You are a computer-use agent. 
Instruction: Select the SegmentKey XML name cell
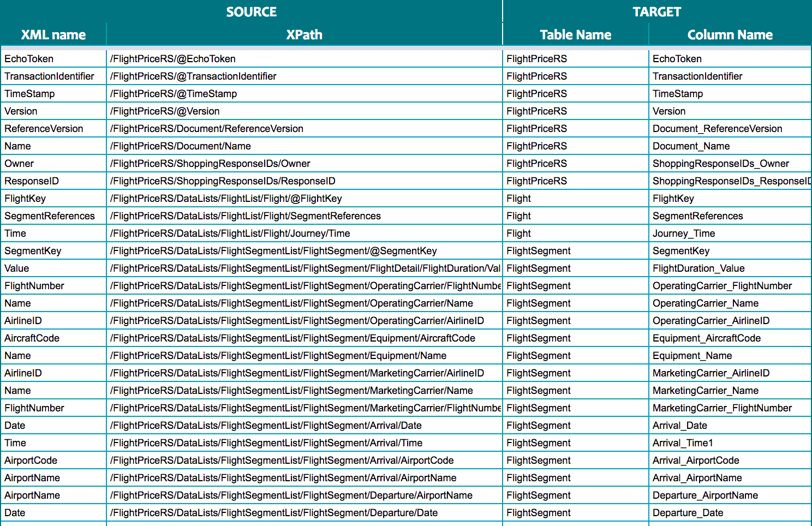click(x=53, y=250)
